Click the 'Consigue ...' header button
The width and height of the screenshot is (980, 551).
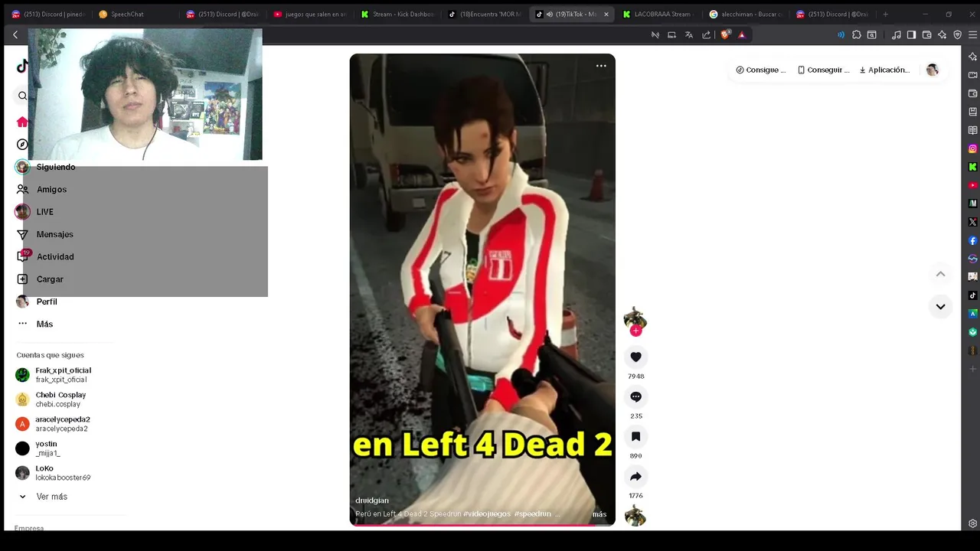tap(760, 70)
